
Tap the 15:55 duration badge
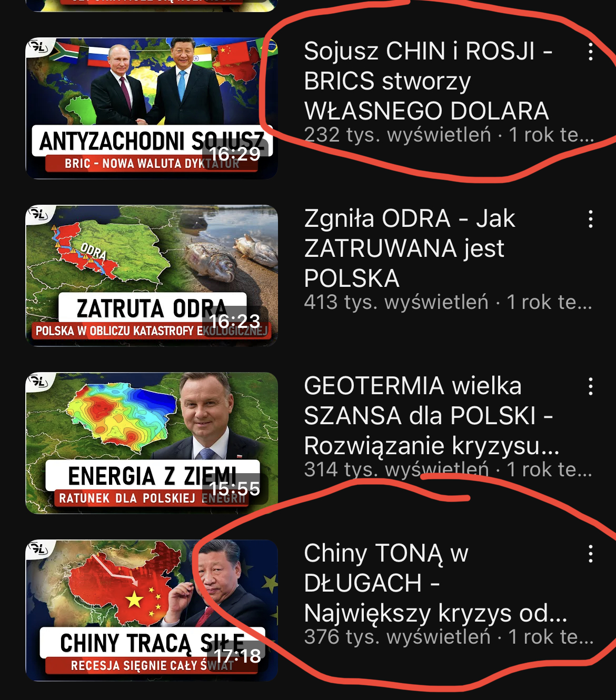coord(235,488)
